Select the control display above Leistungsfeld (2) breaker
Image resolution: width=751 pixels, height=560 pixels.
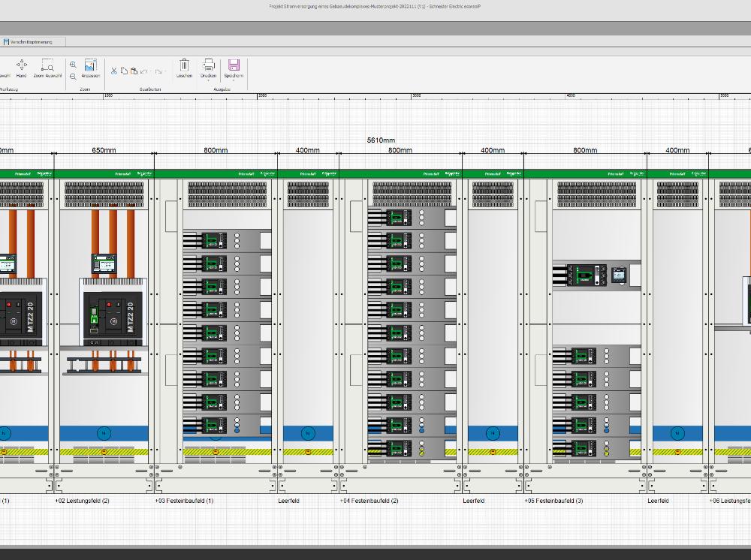pos(104,264)
